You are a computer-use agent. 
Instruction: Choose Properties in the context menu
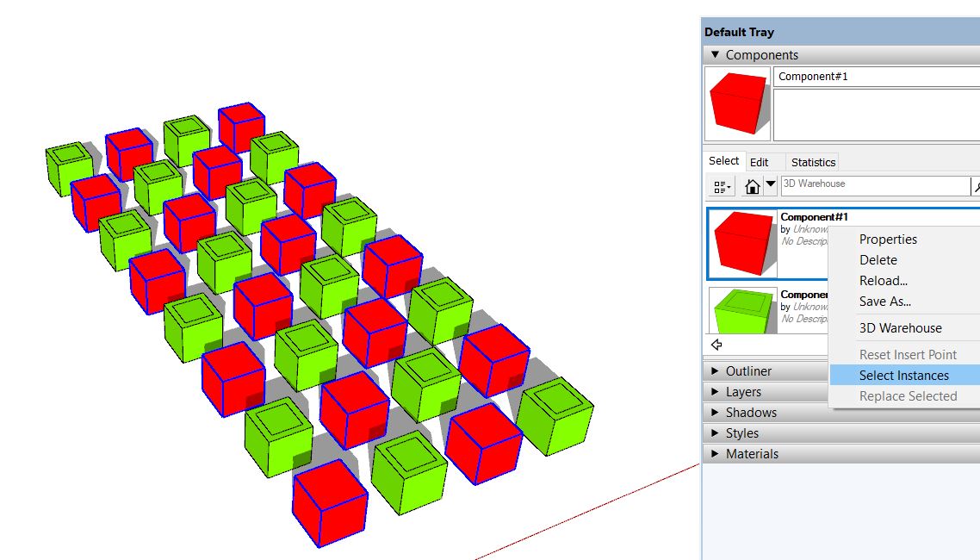888,240
